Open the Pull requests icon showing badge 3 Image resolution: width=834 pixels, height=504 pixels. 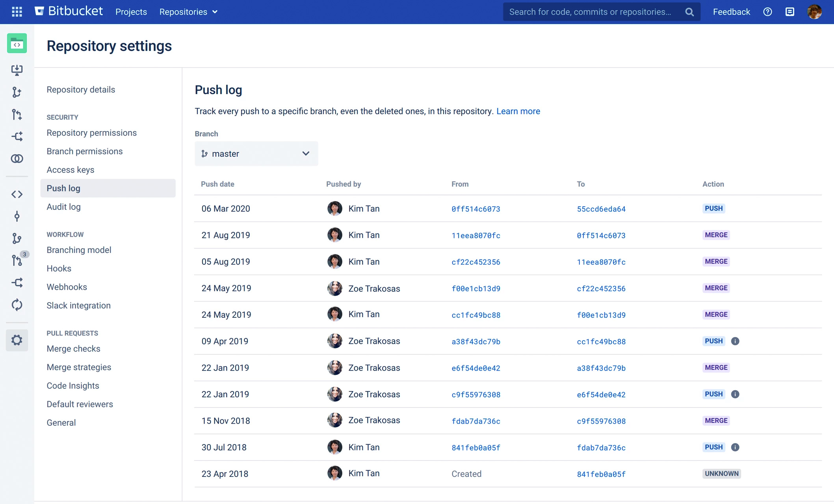click(17, 260)
